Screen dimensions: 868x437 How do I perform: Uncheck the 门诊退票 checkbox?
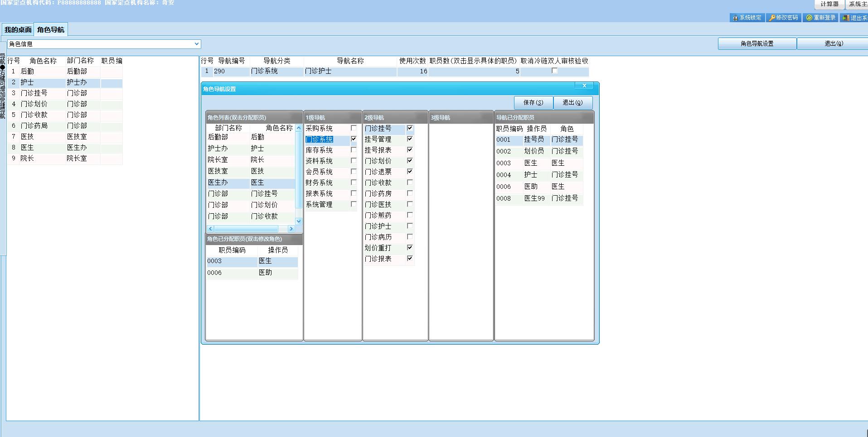(x=410, y=171)
